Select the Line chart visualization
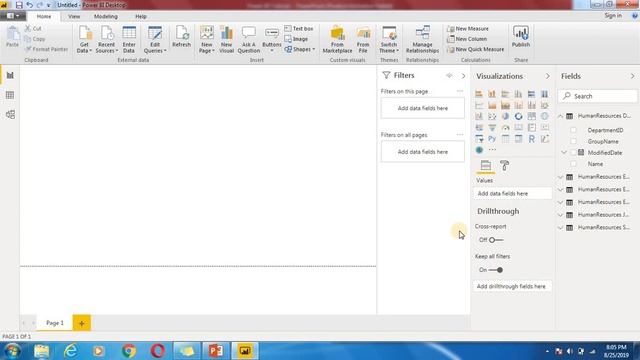This screenshot has width=640, height=360. point(479,105)
